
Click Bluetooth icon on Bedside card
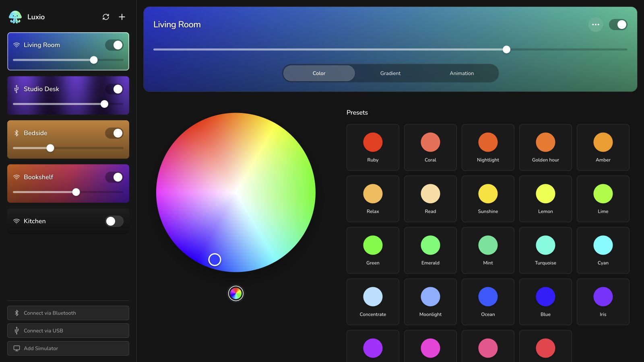pyautogui.click(x=17, y=133)
